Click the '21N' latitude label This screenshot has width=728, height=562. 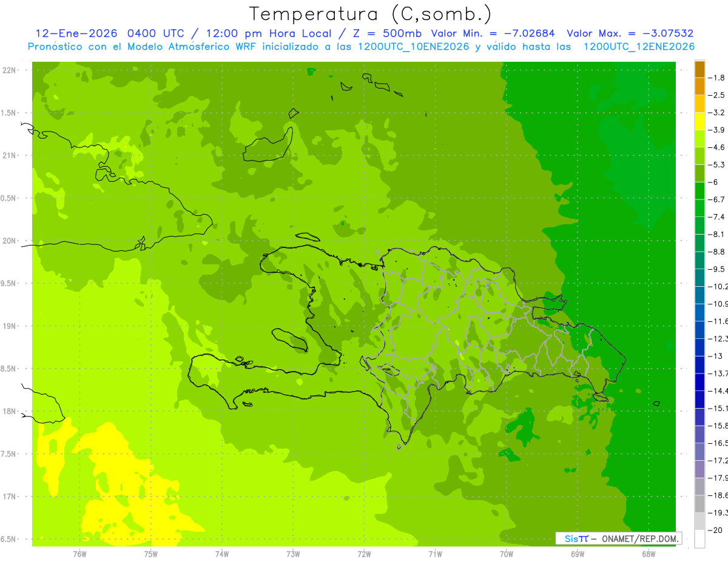9,156
